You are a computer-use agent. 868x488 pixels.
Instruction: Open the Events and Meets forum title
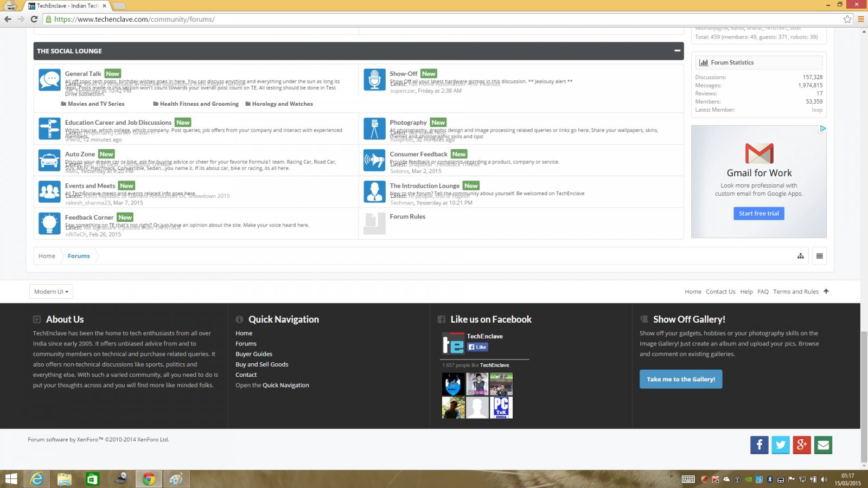90,185
